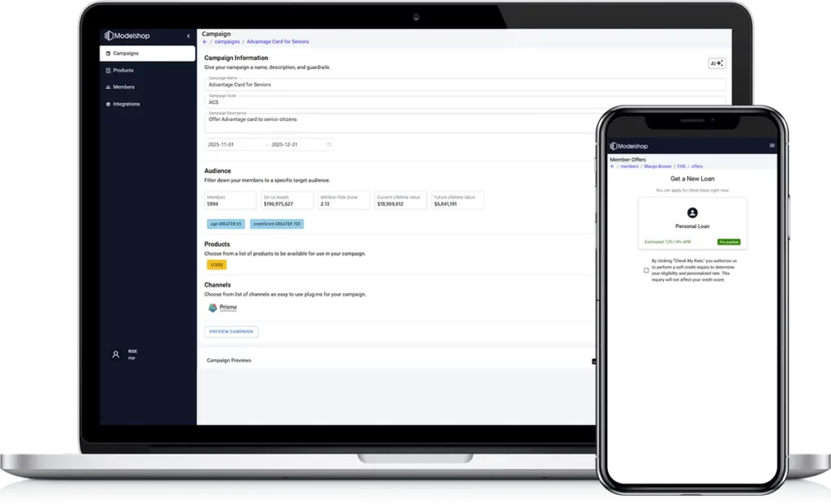Viewport: 831px width, 504px height.
Task: Open the hamburger menu on the phone
Action: tap(772, 145)
